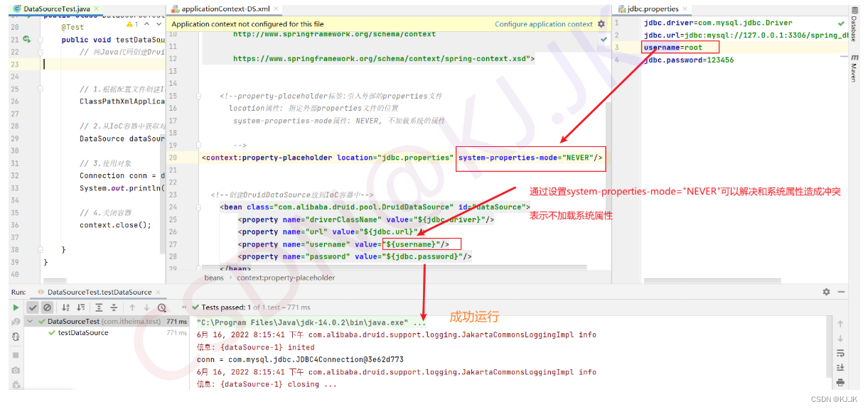Image resolution: width=868 pixels, height=409 pixels.
Task: Hide the Run tool window
Action: pos(842,292)
